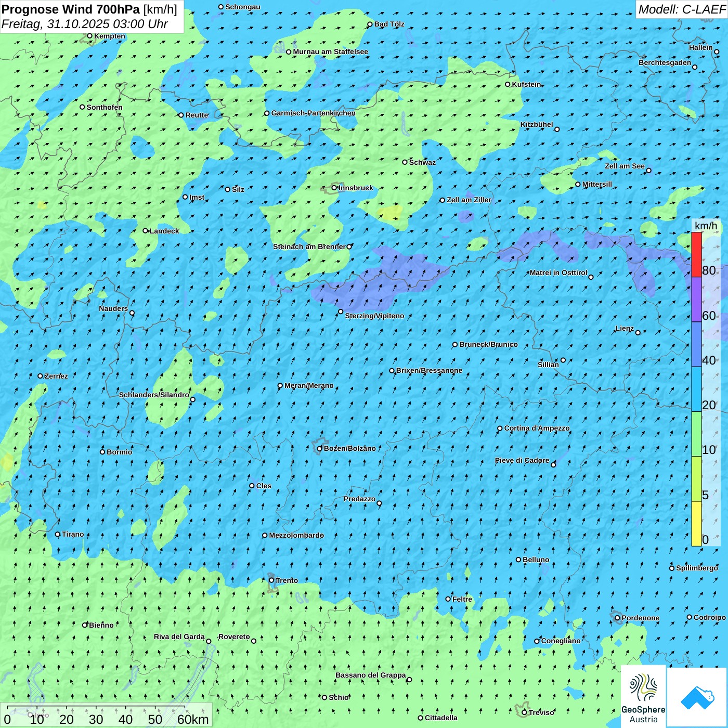Click the Innsbruck city marker
This screenshot has height=728, width=728.
click(334, 188)
